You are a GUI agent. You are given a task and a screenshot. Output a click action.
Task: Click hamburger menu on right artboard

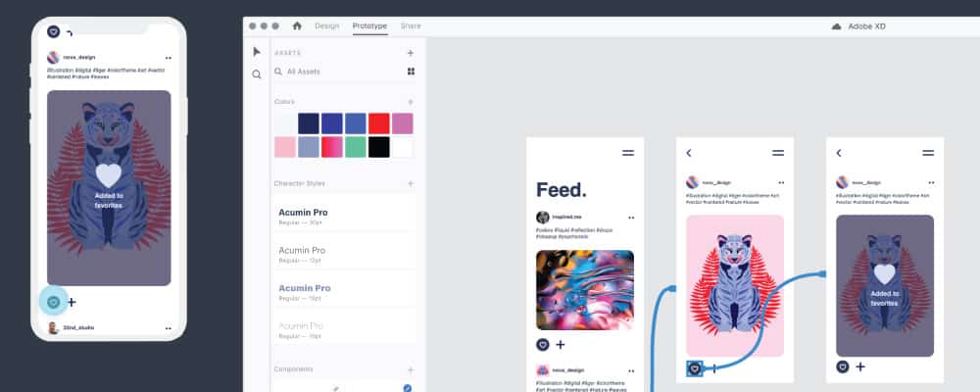click(928, 153)
